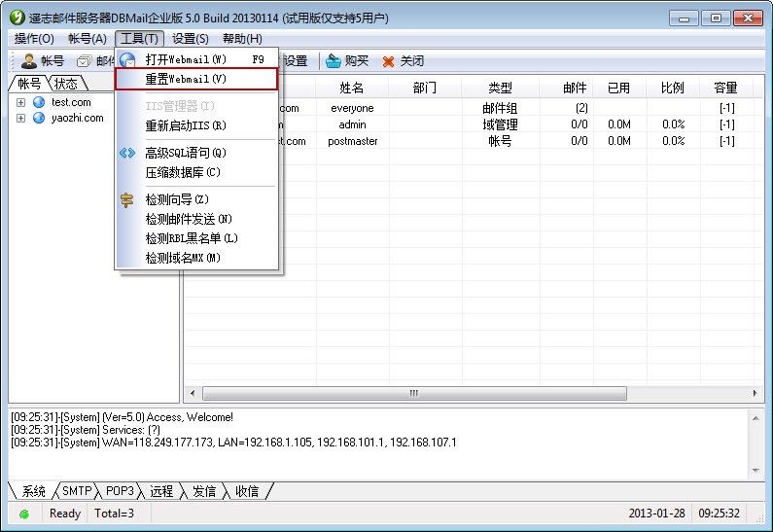Click the horizontal scrollbar right arrow
This screenshot has height=532, width=773.
coord(755,394)
